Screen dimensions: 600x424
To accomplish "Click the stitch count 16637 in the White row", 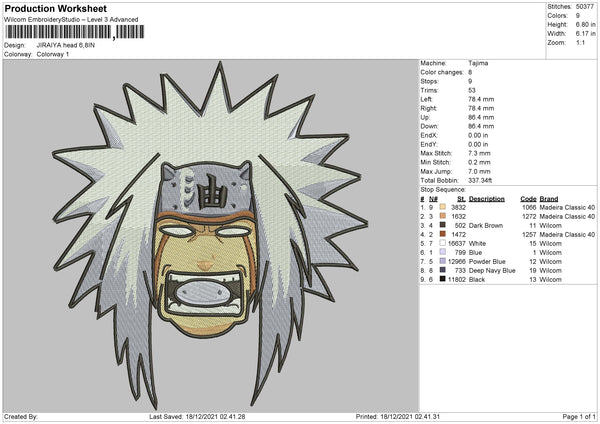I will pyautogui.click(x=457, y=243).
